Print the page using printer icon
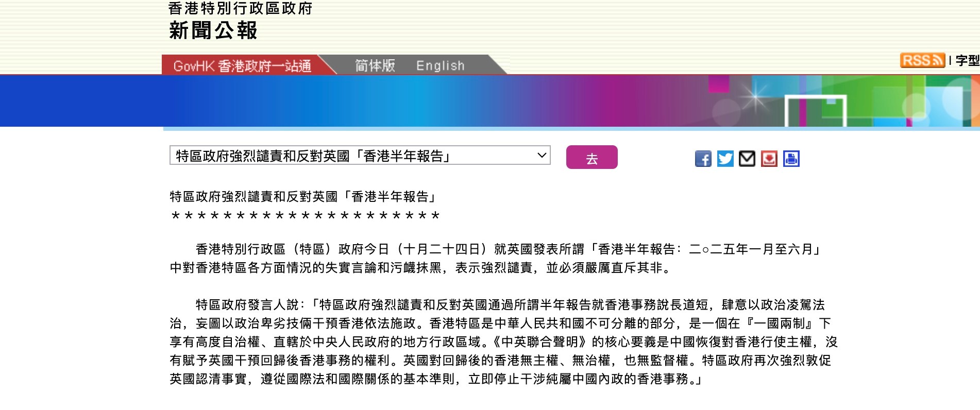The height and width of the screenshot is (410, 980). pos(791,159)
